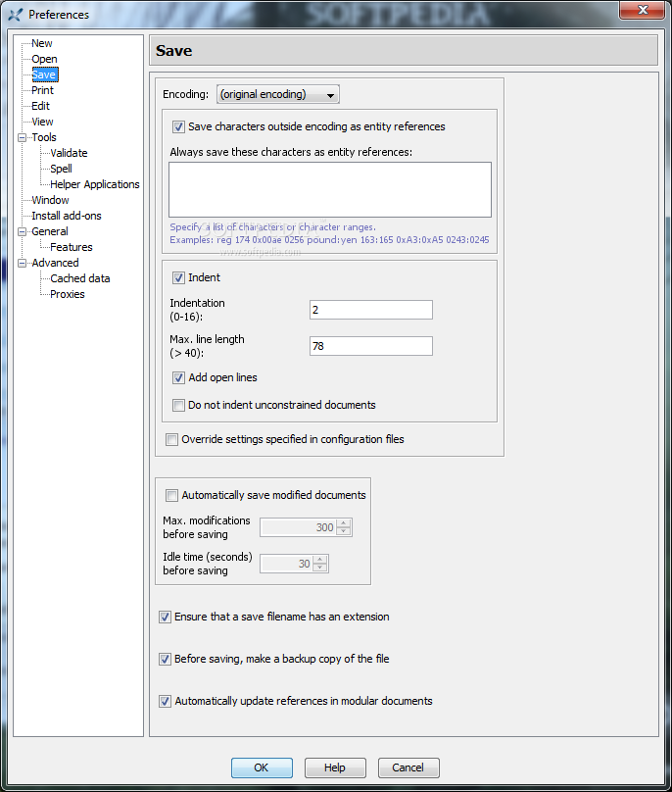Show the View preferences
Image resolution: width=672 pixels, height=792 pixels.
42,122
